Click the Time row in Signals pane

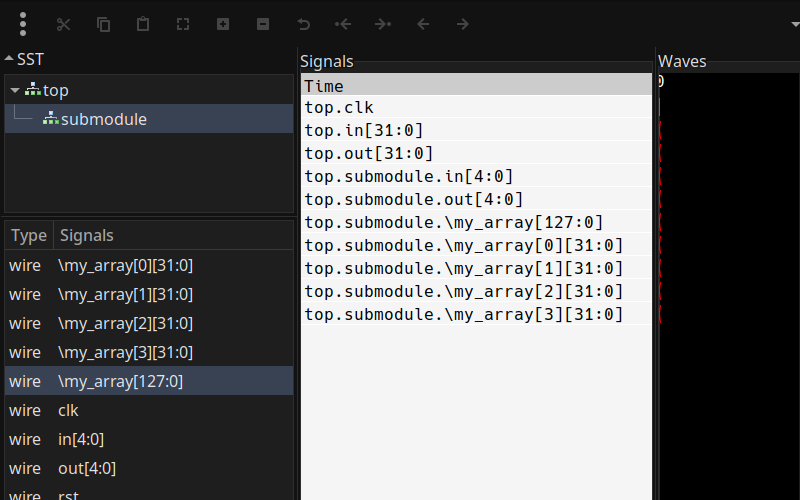[477, 85]
